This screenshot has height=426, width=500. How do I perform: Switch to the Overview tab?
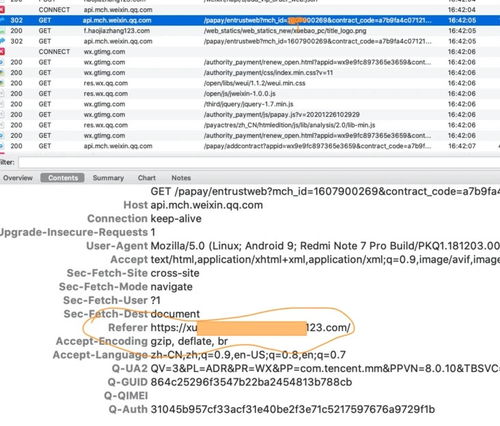pyautogui.click(x=18, y=178)
